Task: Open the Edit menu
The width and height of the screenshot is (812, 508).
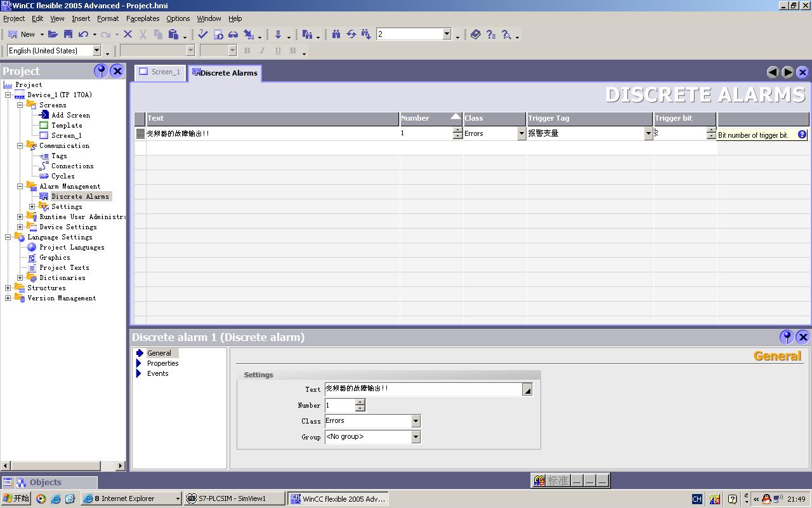Action: coord(37,18)
